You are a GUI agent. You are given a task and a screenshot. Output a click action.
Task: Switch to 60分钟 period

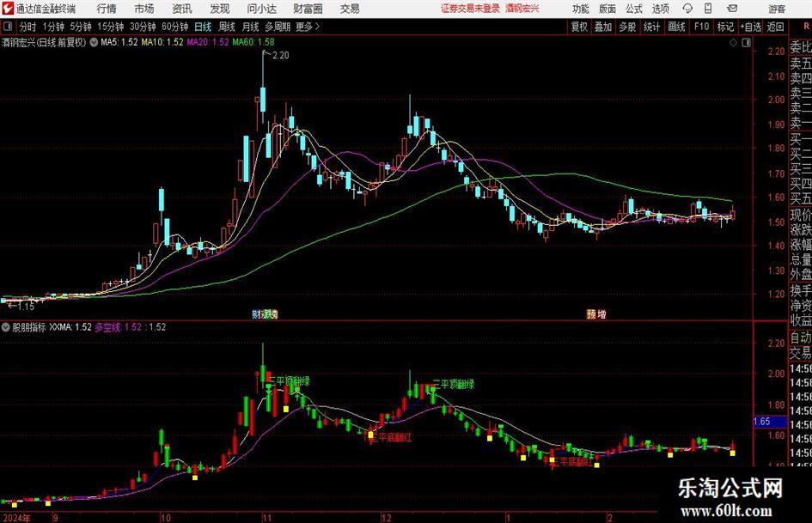[x=174, y=27]
